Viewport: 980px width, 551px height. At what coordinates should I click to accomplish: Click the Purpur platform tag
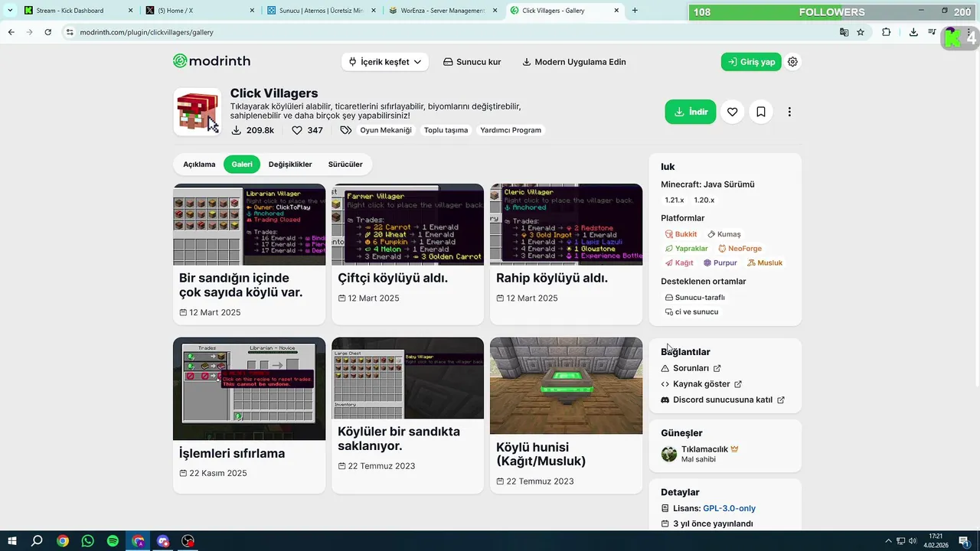(720, 263)
